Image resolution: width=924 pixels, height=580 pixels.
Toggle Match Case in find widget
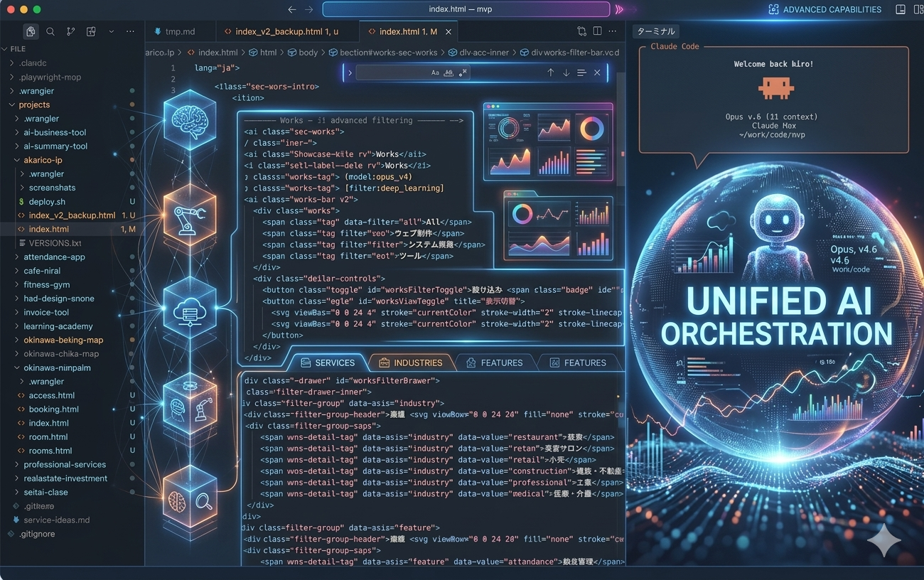(435, 72)
